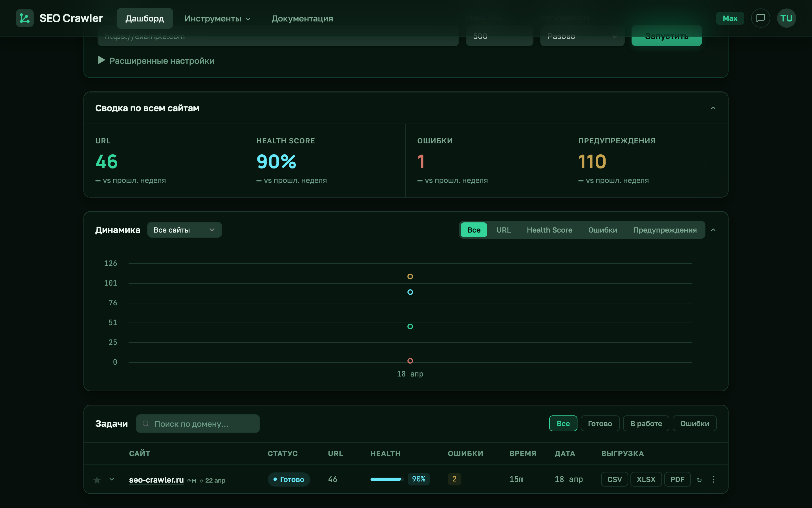Filter Задачи by Ошибки
This screenshot has width=812, height=508.
pyautogui.click(x=694, y=423)
